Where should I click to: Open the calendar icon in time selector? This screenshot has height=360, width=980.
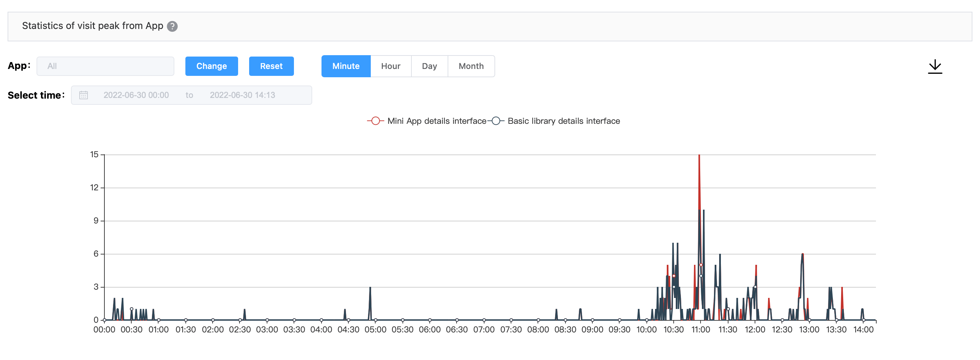tap(83, 95)
